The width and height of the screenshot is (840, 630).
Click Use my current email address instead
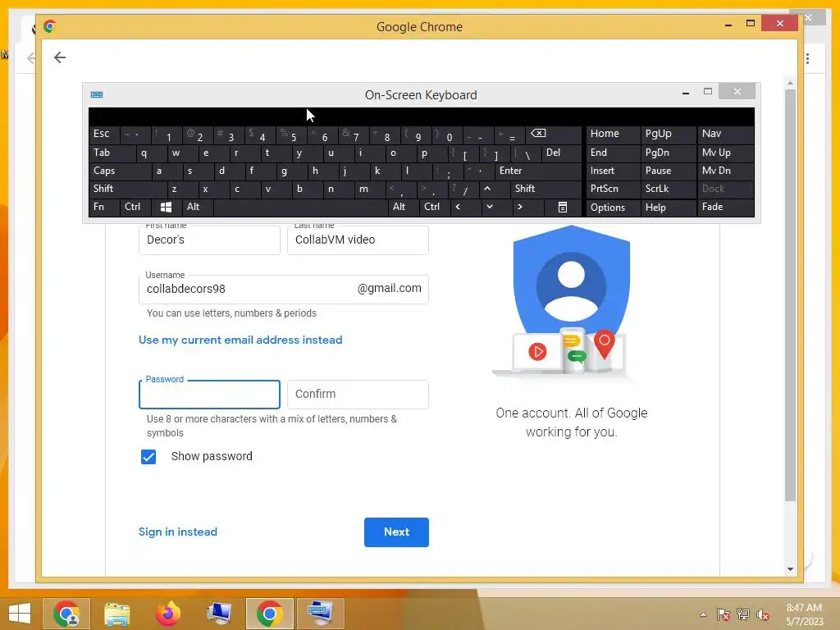pyautogui.click(x=240, y=340)
